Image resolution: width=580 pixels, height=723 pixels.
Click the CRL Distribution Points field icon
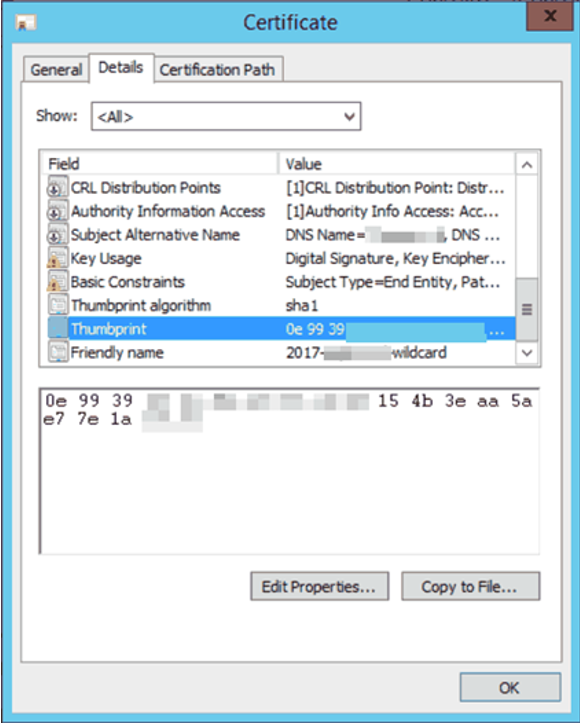58,187
